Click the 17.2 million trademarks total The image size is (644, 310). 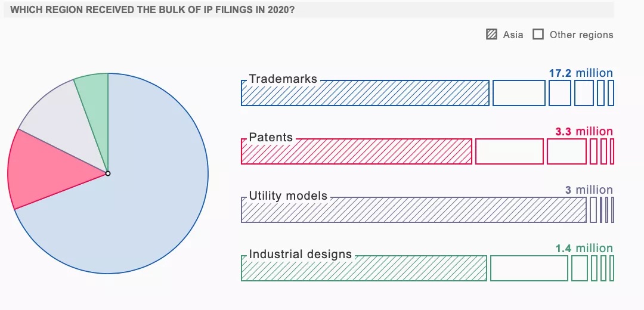click(581, 73)
